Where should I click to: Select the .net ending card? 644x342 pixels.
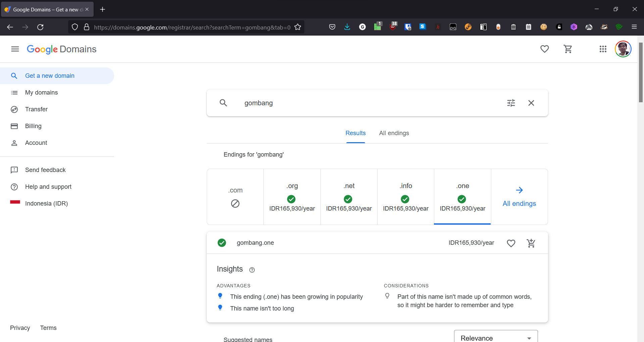[x=349, y=197]
